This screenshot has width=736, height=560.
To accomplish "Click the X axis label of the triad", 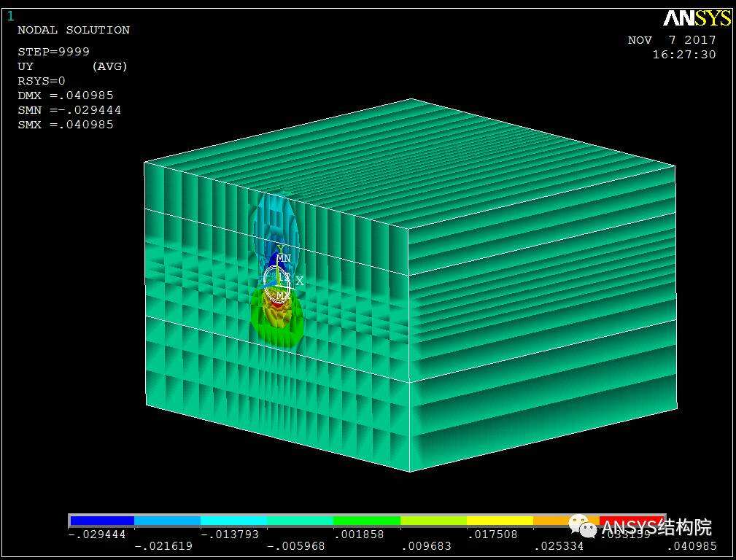I will [x=300, y=281].
